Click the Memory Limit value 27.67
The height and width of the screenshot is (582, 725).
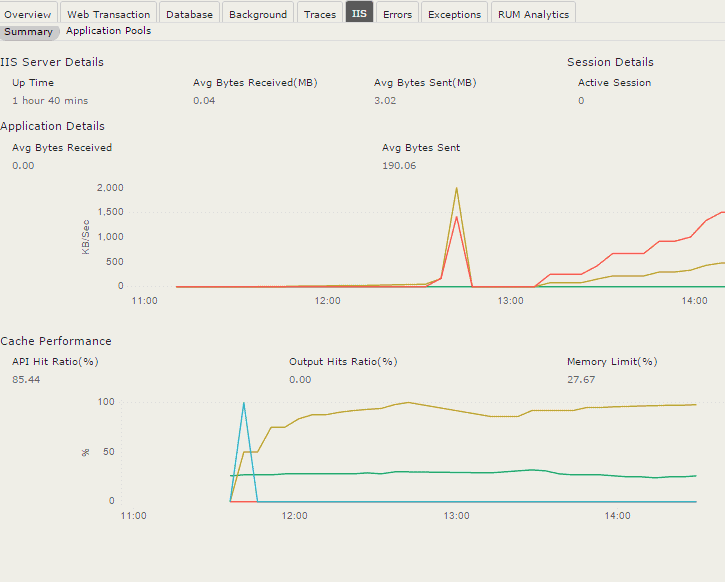coord(581,380)
